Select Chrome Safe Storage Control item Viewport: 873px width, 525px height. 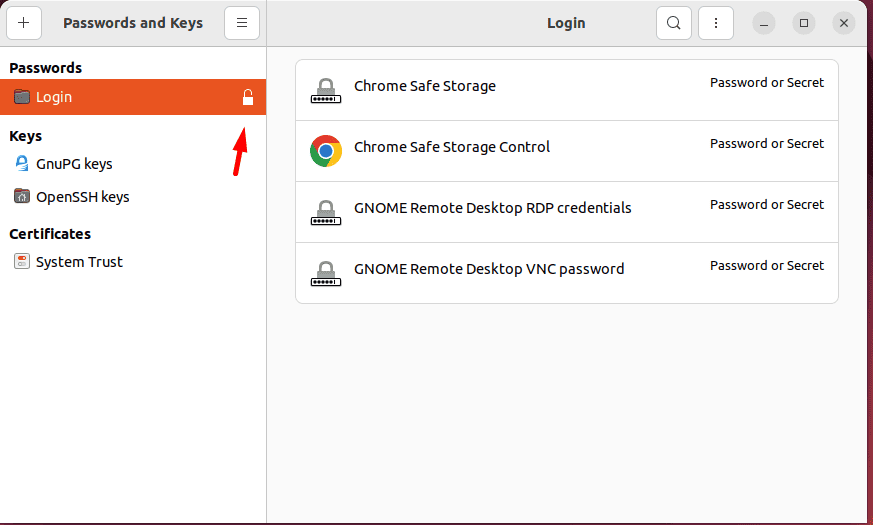pos(452,147)
